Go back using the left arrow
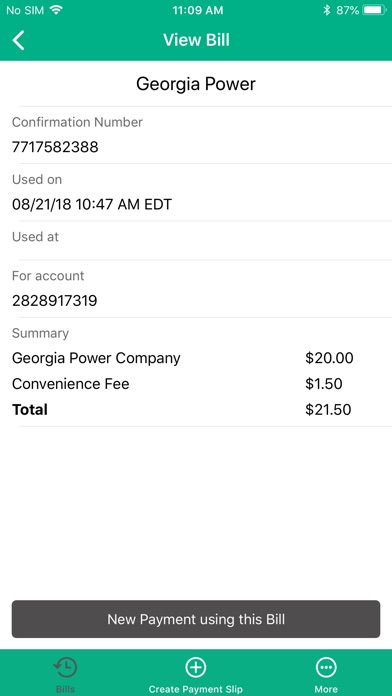 (18, 40)
